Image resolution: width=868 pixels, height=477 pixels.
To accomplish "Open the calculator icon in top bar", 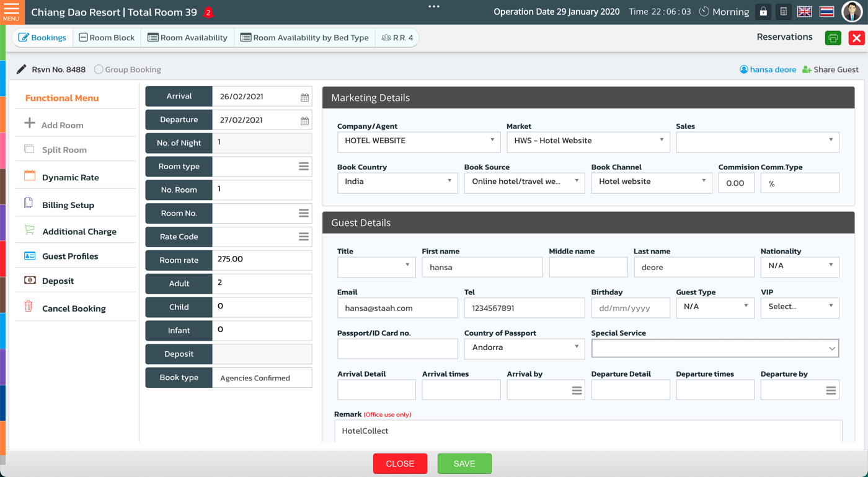I will pyautogui.click(x=784, y=12).
